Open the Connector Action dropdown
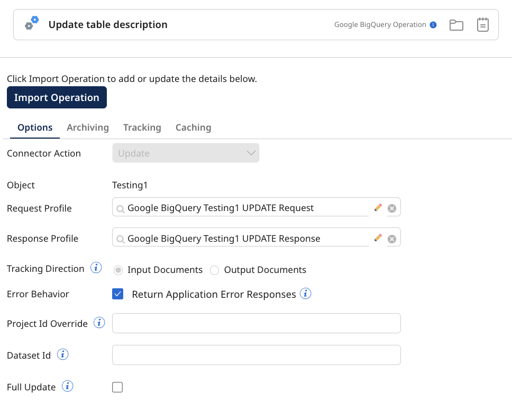This screenshot has height=420, width=512. tap(186, 153)
